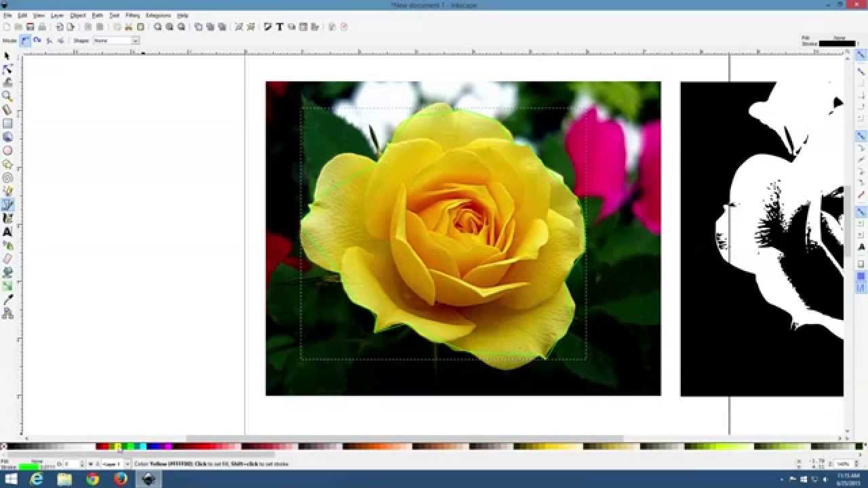
Task: Open the Help menu
Action: 182,15
